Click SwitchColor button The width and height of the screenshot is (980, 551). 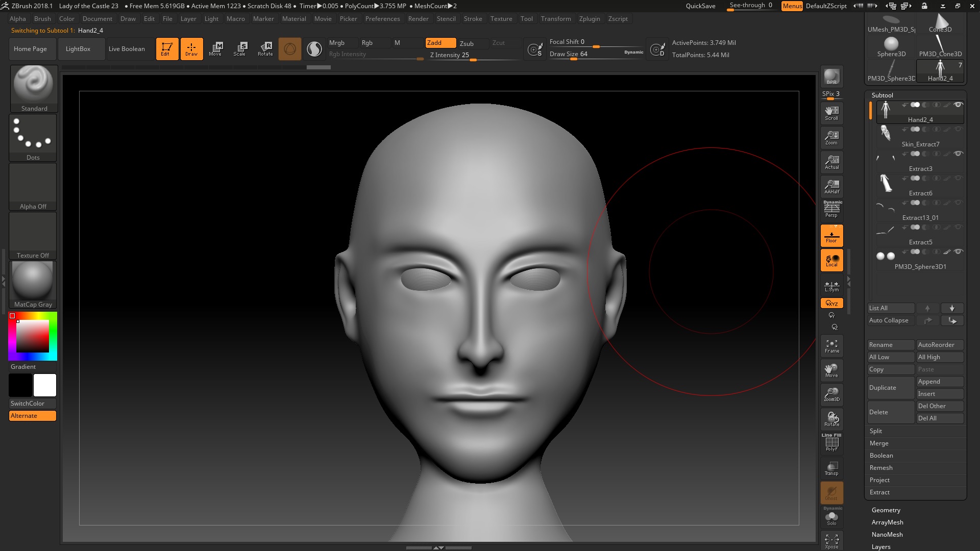(x=33, y=404)
